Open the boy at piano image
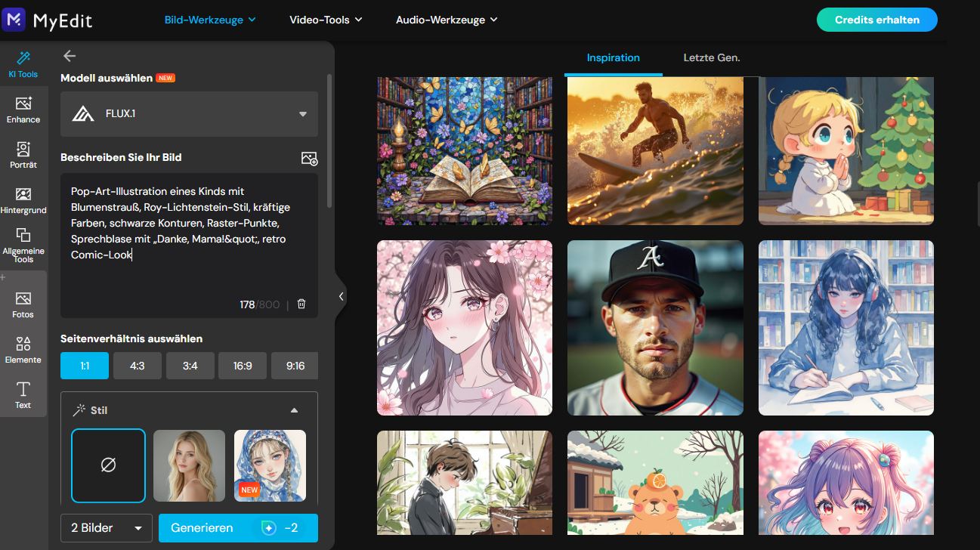The image size is (980, 550). click(465, 483)
